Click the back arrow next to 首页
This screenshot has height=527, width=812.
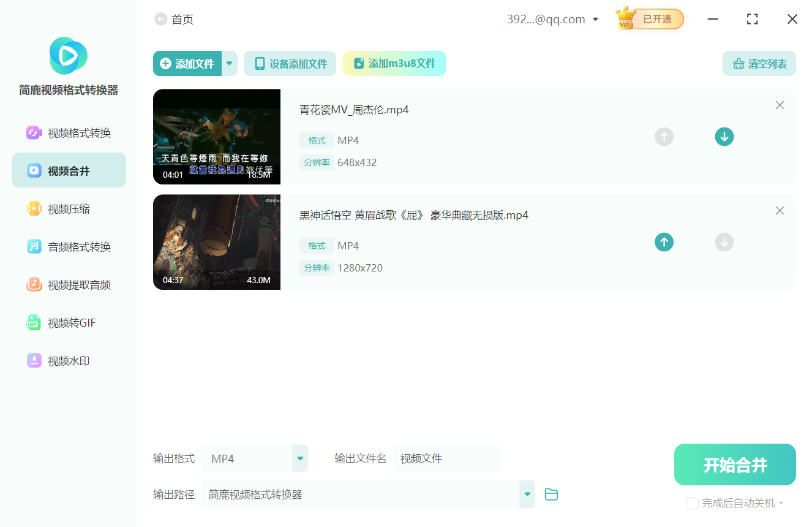pos(160,19)
